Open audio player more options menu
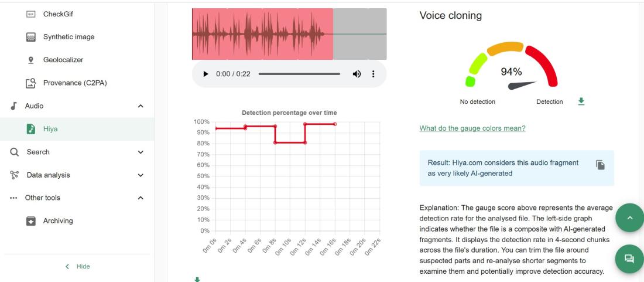This screenshot has height=282, width=644. point(373,74)
